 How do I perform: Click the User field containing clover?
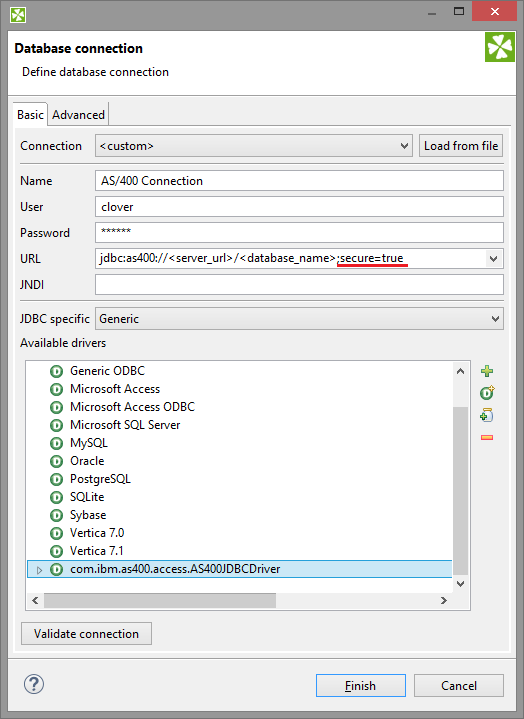[299, 207]
